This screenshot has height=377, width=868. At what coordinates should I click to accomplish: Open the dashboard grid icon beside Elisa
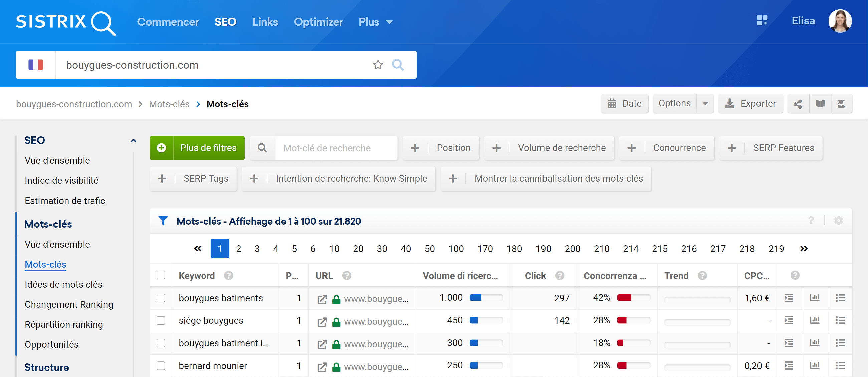coord(762,21)
